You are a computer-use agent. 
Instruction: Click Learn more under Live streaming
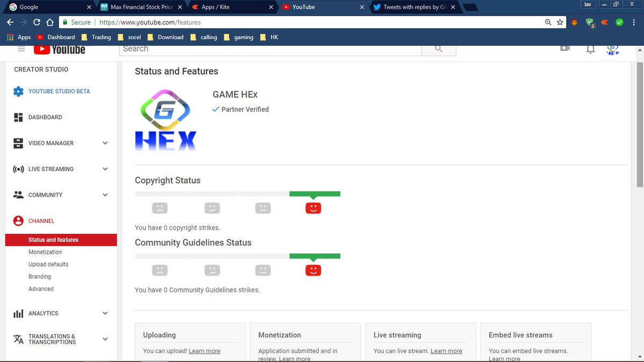(447, 351)
